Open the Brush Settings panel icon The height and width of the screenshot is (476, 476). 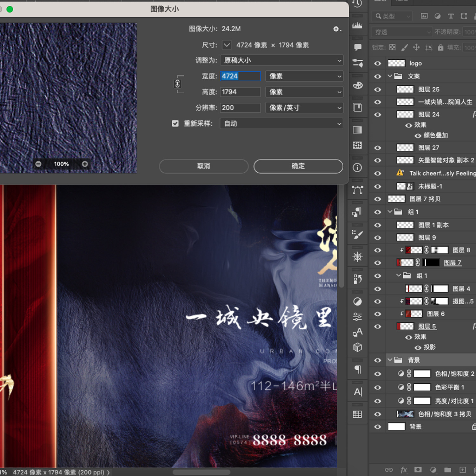pos(357,235)
